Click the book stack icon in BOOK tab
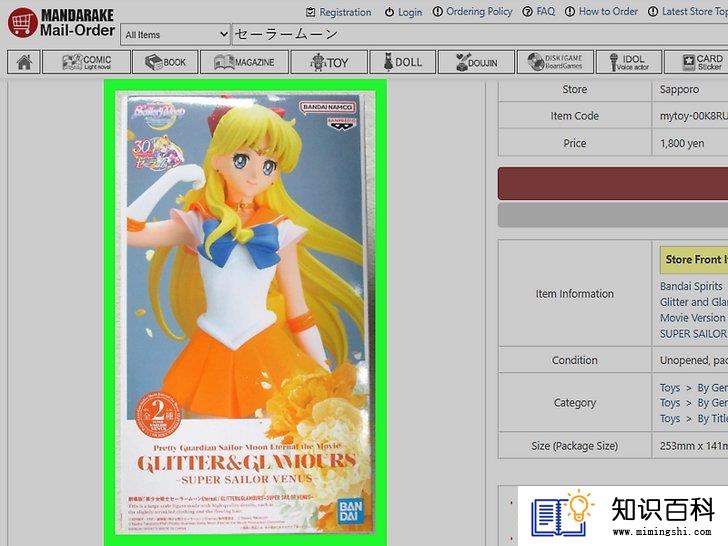This screenshot has height=546, width=728. [x=153, y=62]
